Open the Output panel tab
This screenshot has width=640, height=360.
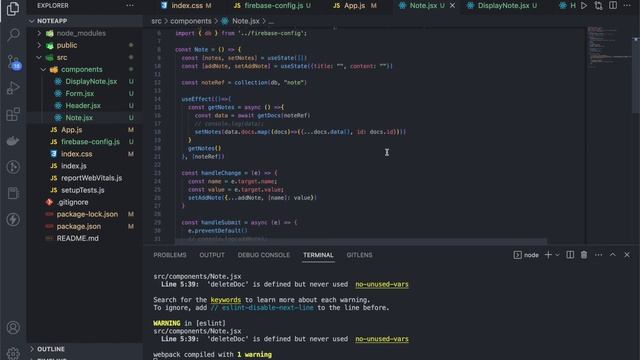click(x=212, y=255)
